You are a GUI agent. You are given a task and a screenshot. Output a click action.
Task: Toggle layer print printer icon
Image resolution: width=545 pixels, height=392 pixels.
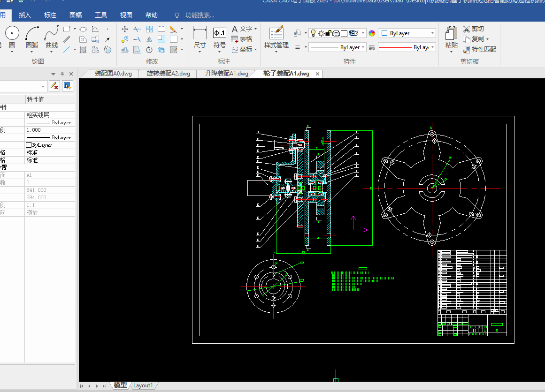(336, 33)
